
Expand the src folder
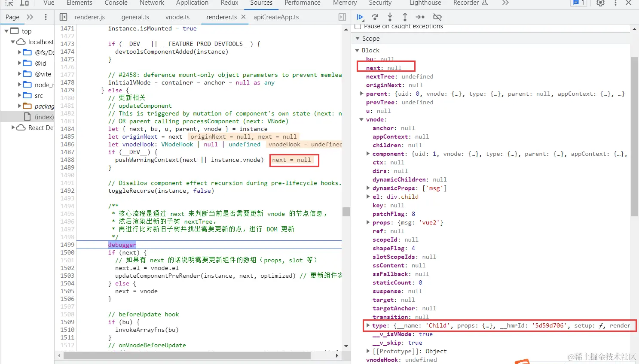[20, 95]
